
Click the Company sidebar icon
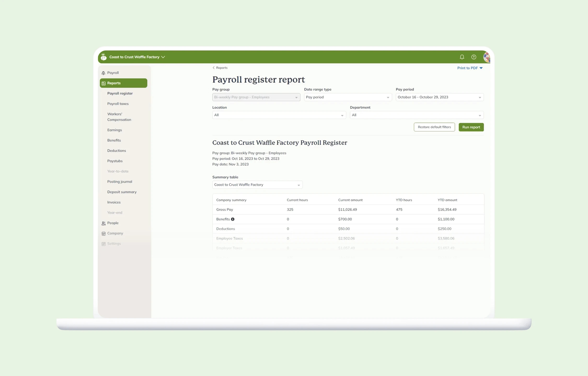[103, 233]
